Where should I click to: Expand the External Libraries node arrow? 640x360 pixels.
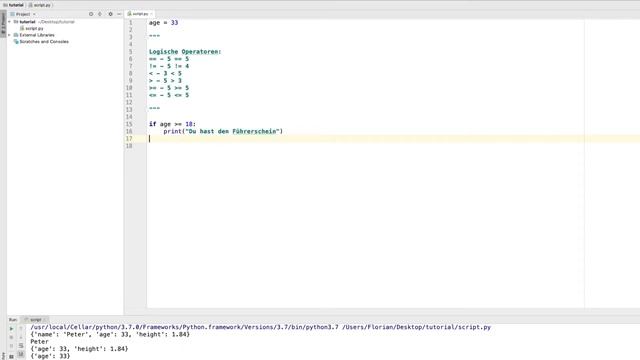pyautogui.click(x=10, y=35)
